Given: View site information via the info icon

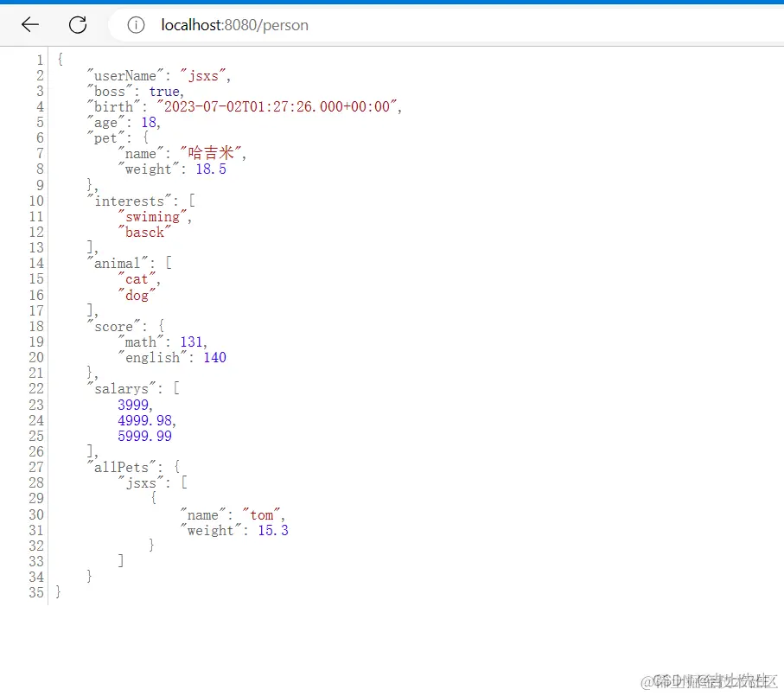Looking at the screenshot, I should 136,24.
